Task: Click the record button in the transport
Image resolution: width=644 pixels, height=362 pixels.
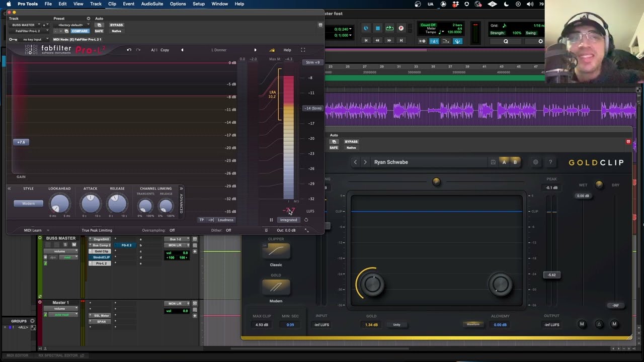Action: pos(401,29)
